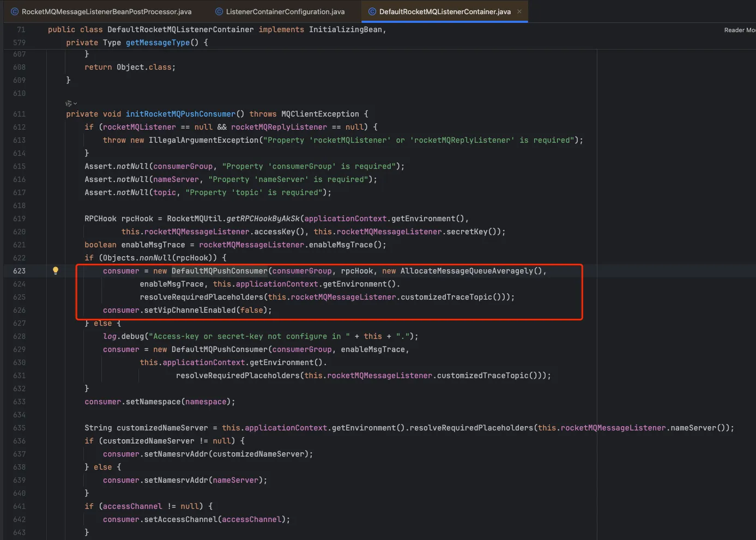Expand the inlay hint dropdown above initRocketMQPushConsumer
This screenshot has width=756, height=540.
[71, 104]
